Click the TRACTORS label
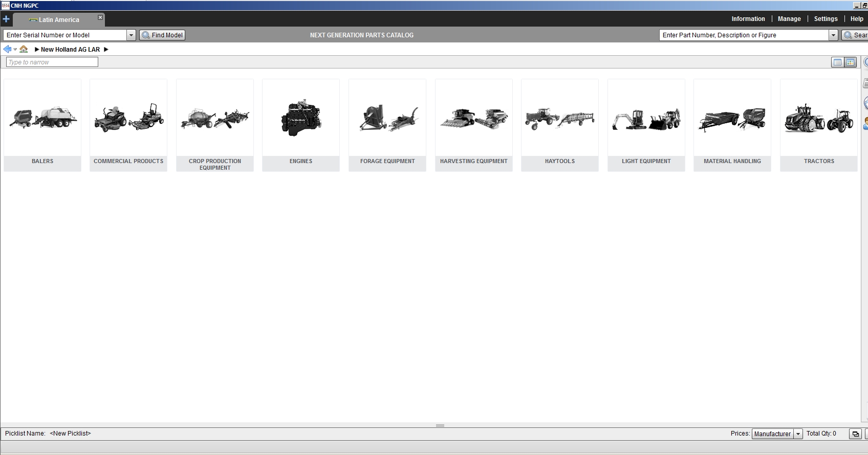 click(819, 161)
